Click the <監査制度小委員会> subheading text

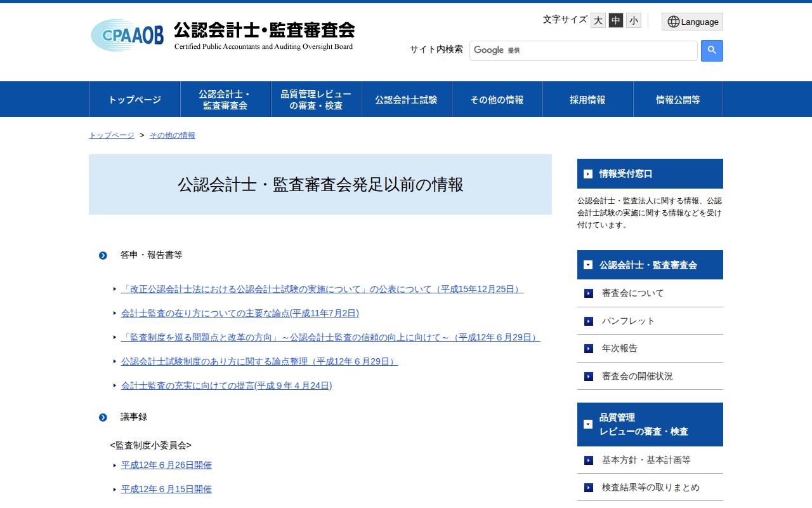pos(150,445)
